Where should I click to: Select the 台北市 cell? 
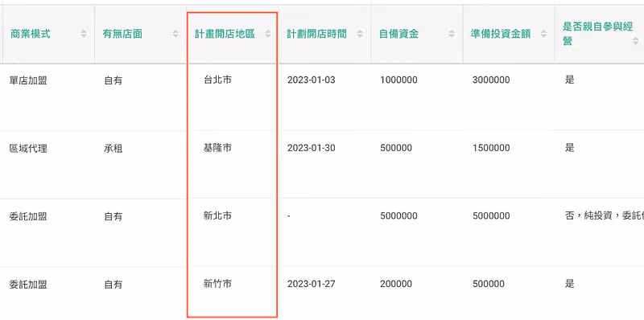(217, 80)
